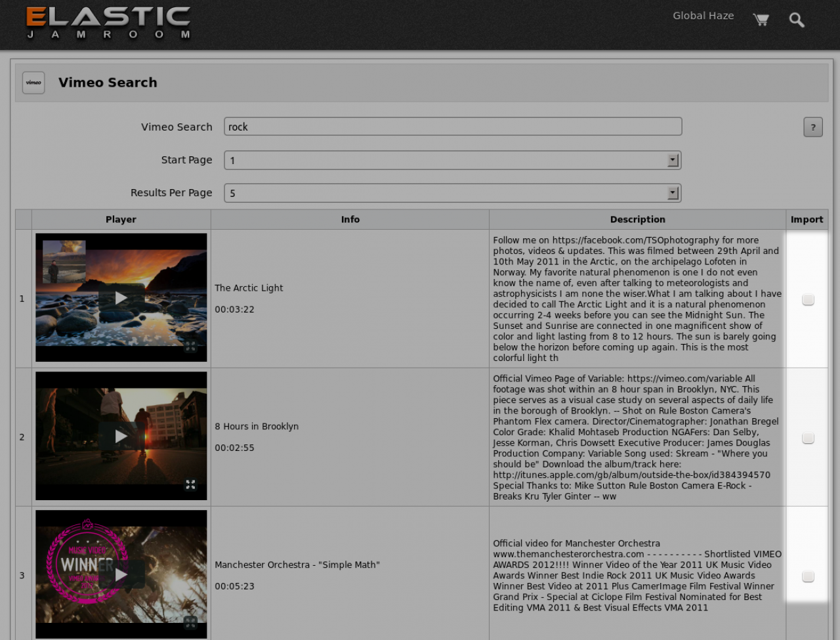This screenshot has width=840, height=640.
Task: Select Manchester Orchestra - "Simple Math" title
Action: pos(297,565)
